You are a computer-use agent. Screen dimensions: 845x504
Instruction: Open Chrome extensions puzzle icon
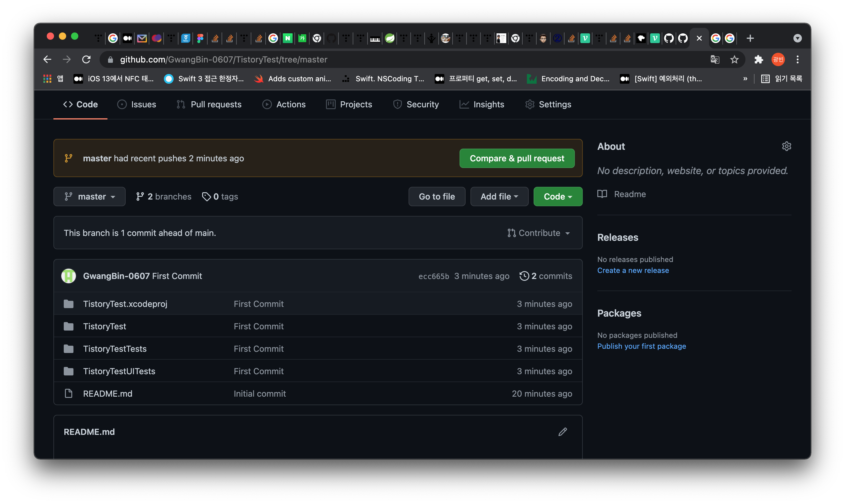tap(758, 60)
